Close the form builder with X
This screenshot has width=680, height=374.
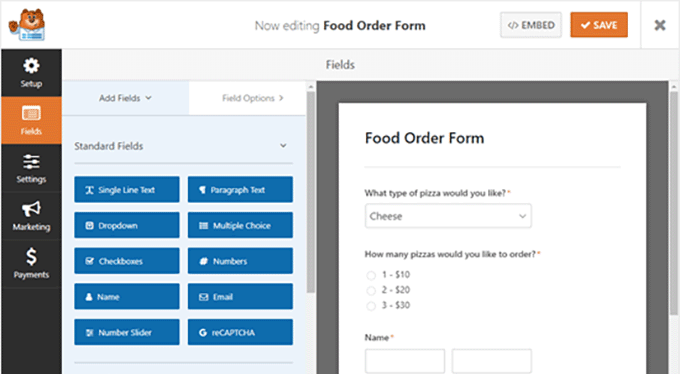click(x=660, y=25)
